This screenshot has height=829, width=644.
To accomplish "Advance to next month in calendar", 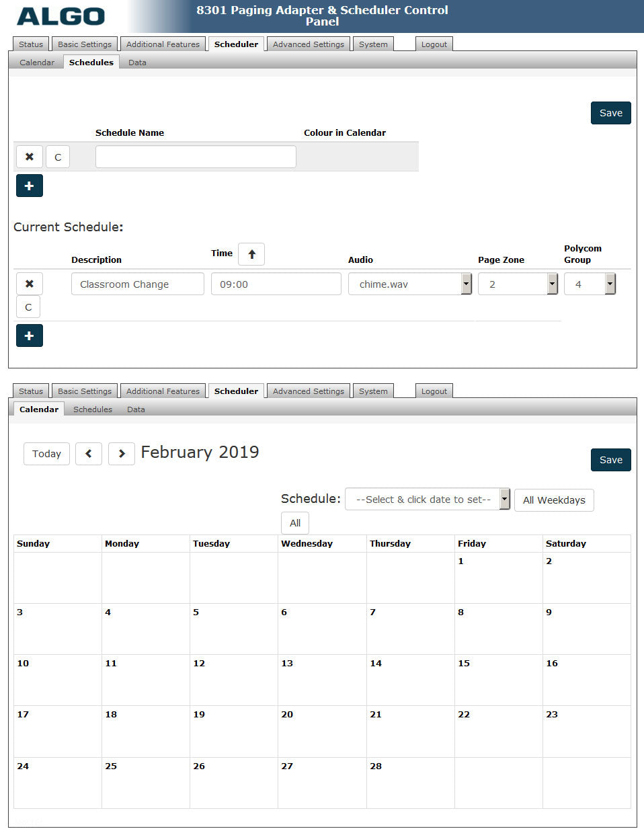I will pyautogui.click(x=122, y=454).
